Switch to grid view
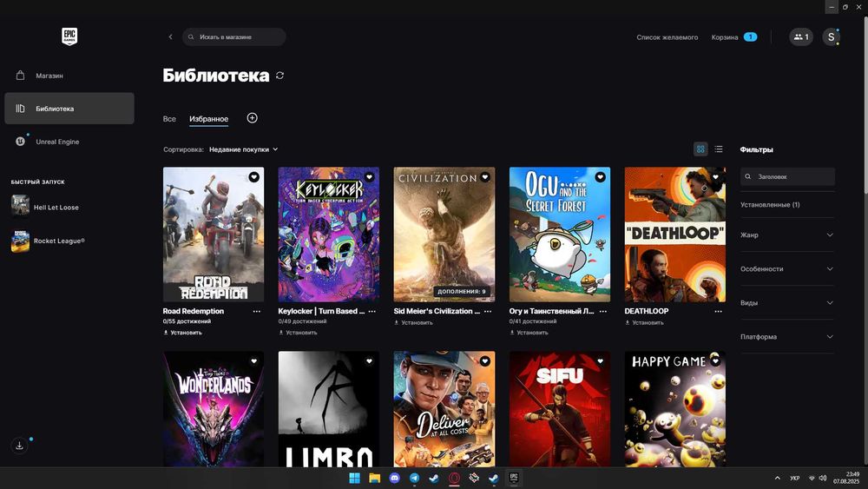The width and height of the screenshot is (868, 489). pyautogui.click(x=700, y=149)
